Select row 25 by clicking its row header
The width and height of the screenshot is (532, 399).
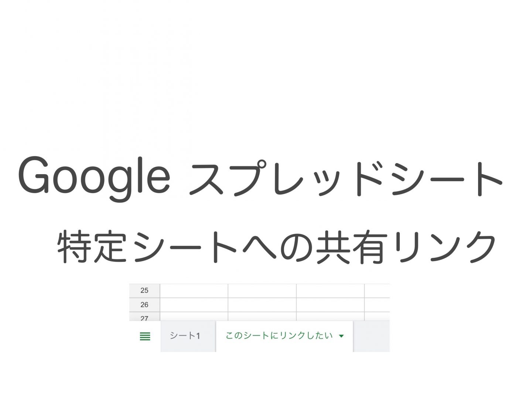(144, 291)
